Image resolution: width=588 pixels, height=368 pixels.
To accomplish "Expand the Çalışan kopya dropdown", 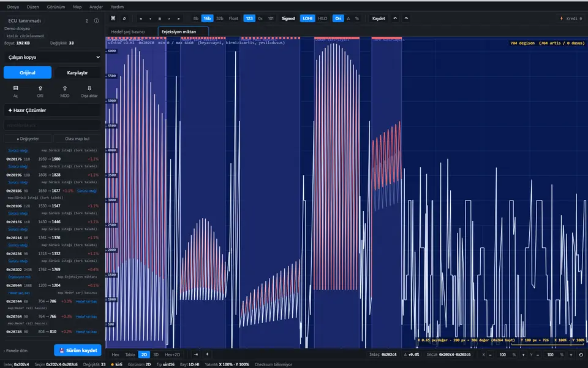I will [53, 58].
